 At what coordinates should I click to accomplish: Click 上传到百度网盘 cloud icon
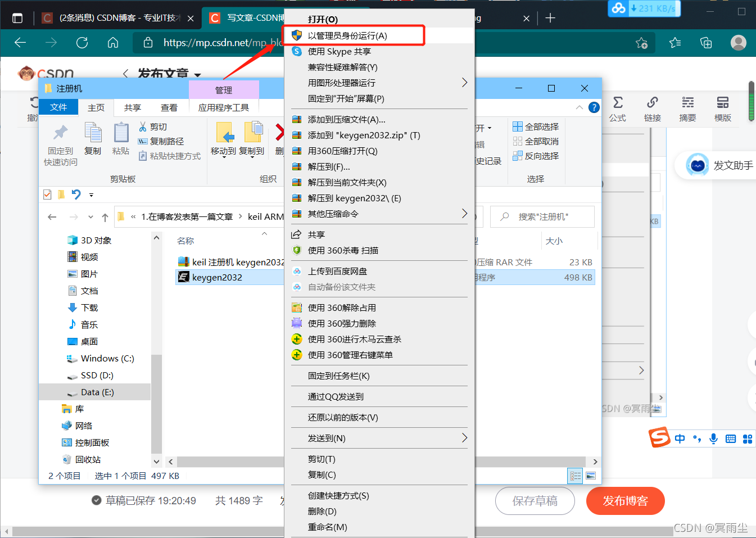tap(297, 271)
